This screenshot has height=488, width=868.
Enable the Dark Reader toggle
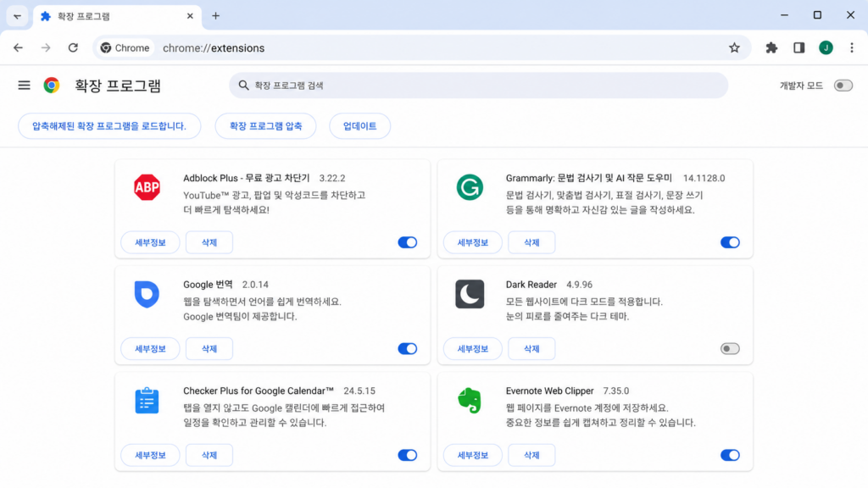pos(730,348)
